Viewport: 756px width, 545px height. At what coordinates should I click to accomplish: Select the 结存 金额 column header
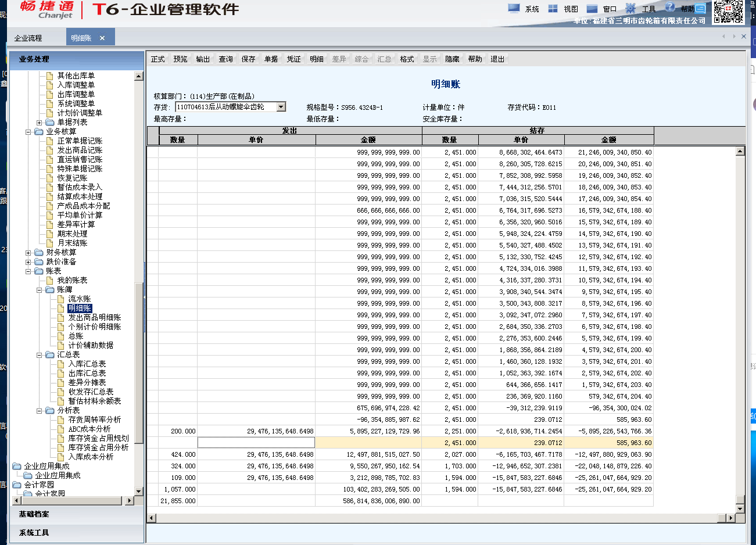pyautogui.click(x=608, y=140)
